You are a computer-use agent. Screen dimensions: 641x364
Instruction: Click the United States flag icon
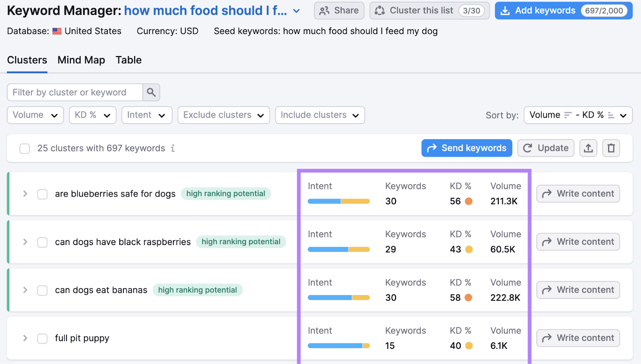(57, 31)
